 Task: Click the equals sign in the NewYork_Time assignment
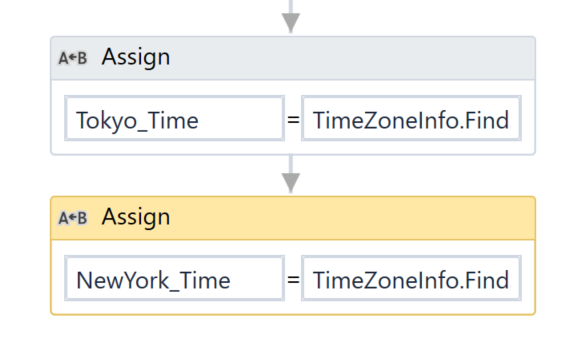pos(293,280)
